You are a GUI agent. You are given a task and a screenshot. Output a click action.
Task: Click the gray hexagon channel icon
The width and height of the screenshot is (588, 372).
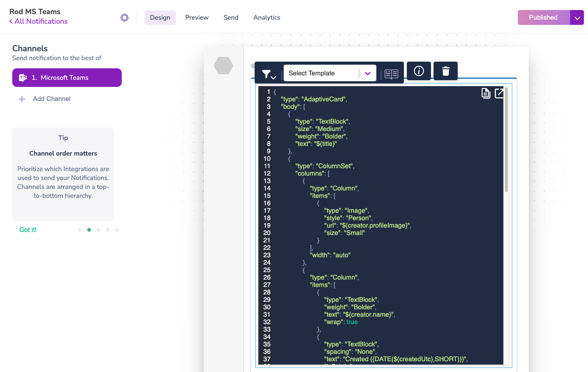pyautogui.click(x=223, y=65)
